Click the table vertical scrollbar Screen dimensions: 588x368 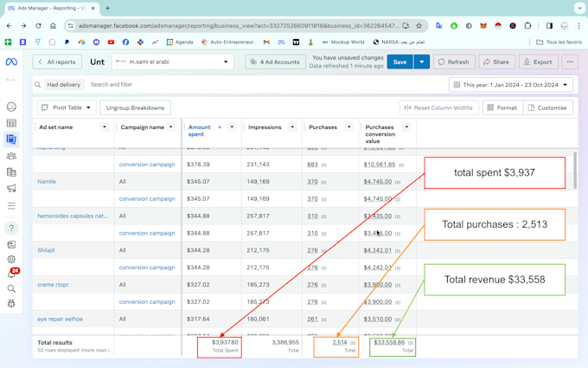(575, 171)
